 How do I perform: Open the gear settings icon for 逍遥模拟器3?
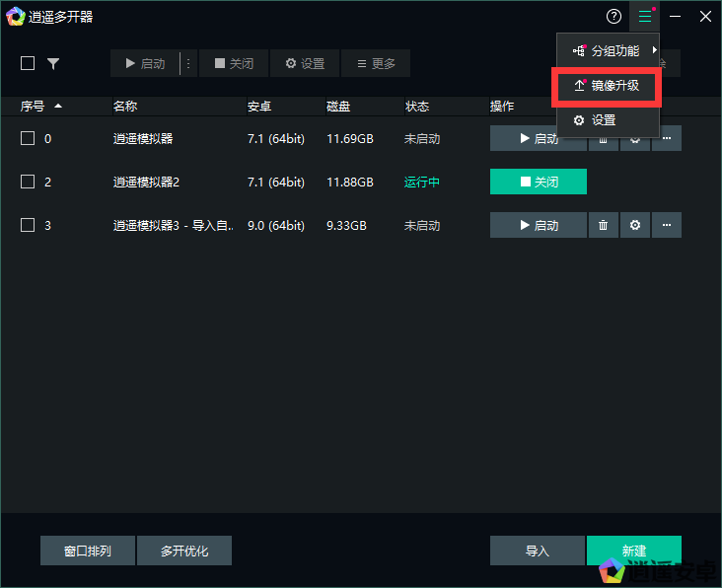635,226
